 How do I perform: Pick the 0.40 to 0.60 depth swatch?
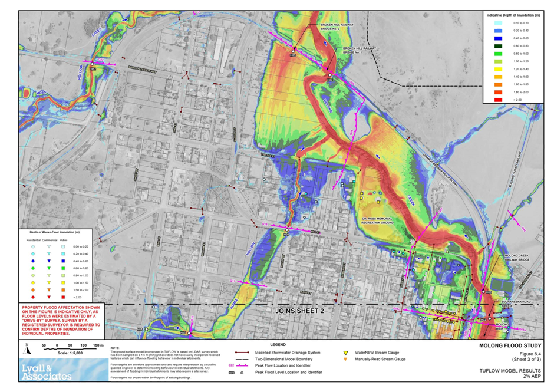coord(498,38)
